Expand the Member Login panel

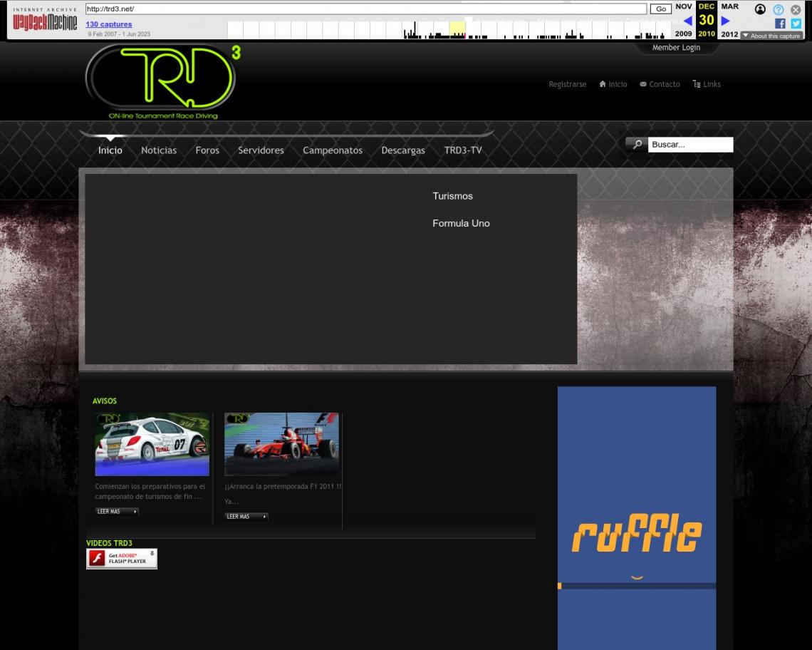pos(676,48)
